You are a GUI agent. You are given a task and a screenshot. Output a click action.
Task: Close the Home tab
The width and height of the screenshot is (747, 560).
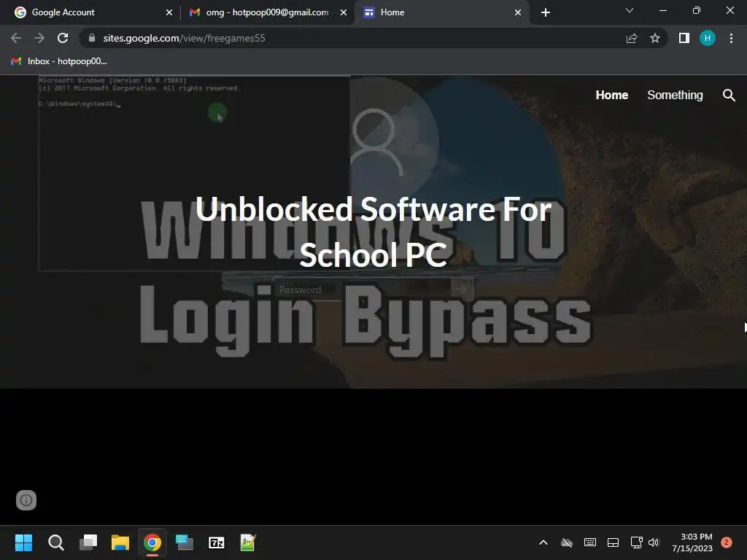(x=518, y=12)
